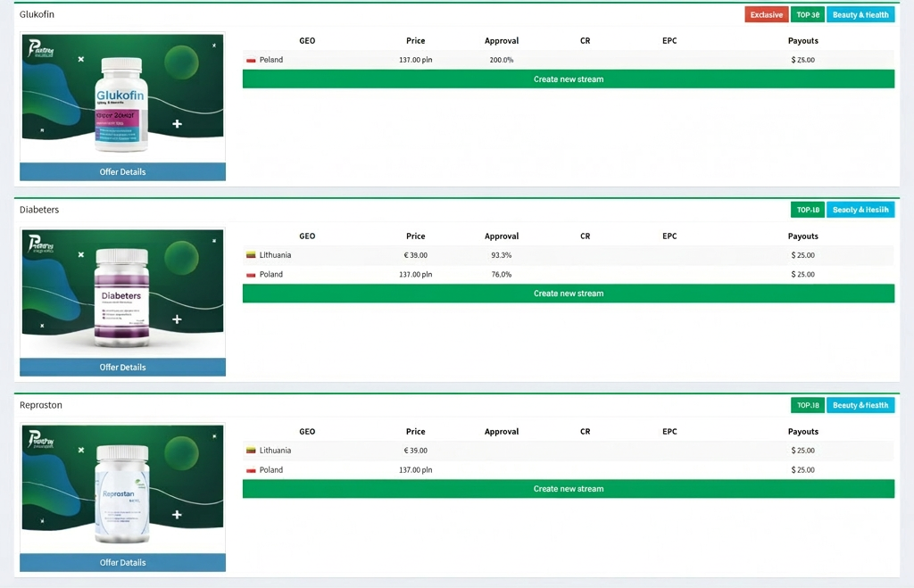Click the € 39.00 price in Diabeters

[416, 255]
